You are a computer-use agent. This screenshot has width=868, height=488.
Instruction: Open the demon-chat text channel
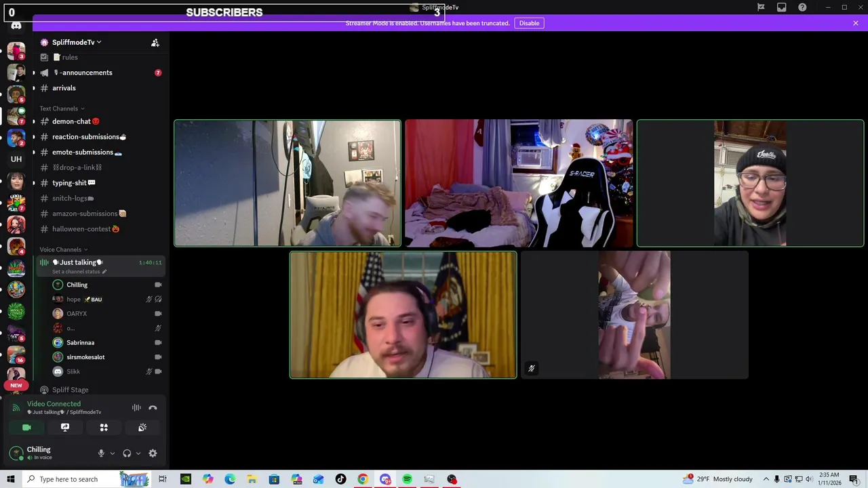coord(100,121)
